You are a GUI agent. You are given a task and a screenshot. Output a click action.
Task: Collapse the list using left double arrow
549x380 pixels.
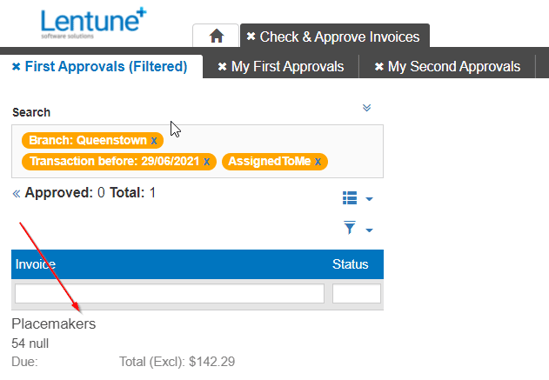pyautogui.click(x=16, y=193)
